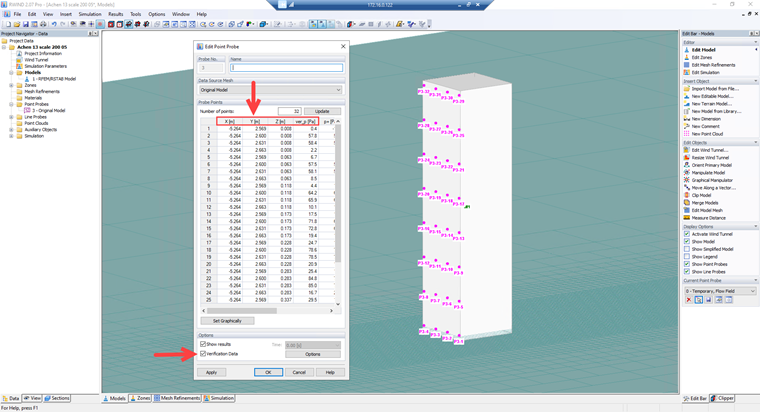
Task: Enable Show Simplified Model checkbox
Action: [687, 249]
